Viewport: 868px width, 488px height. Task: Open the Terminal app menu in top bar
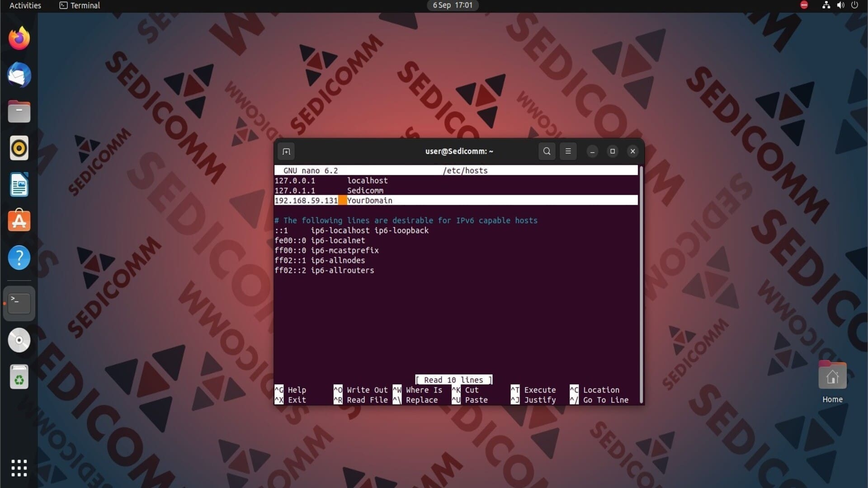(x=80, y=5)
